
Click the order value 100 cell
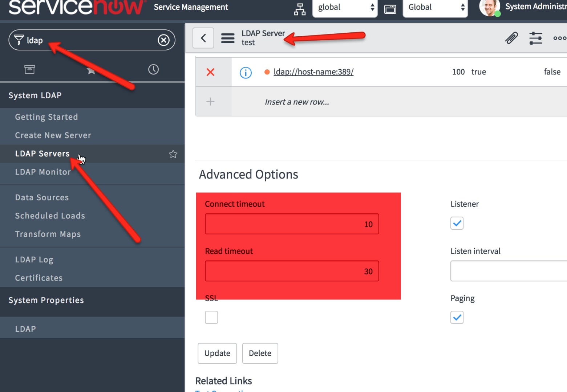[458, 72]
